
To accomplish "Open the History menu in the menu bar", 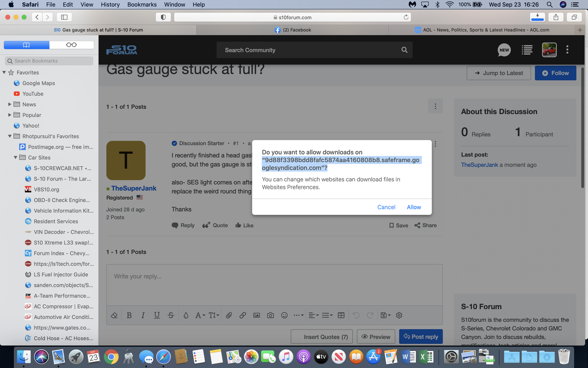I will (x=110, y=5).
